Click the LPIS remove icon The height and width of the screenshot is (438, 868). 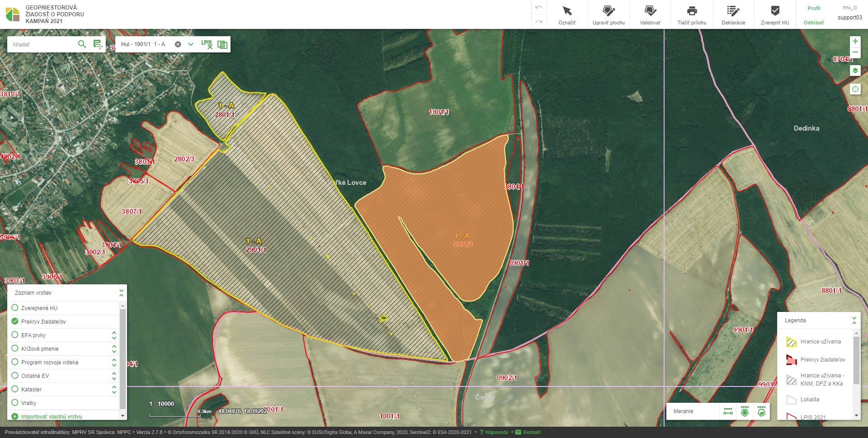(207, 44)
